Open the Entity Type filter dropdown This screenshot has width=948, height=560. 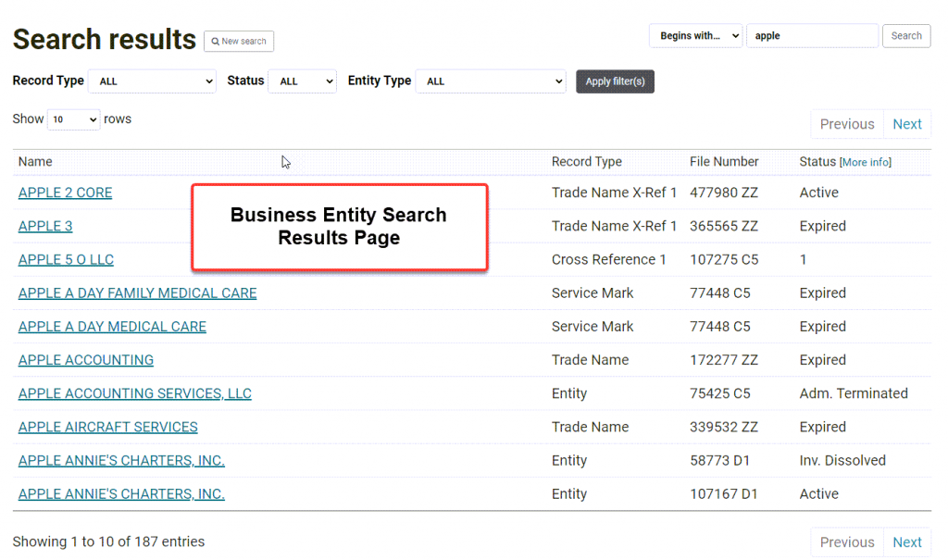tap(491, 81)
